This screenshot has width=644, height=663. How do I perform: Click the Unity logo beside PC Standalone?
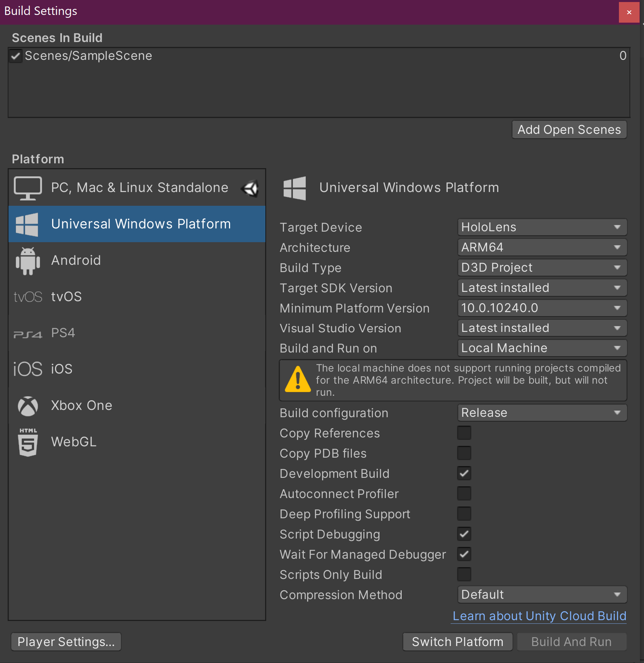250,188
